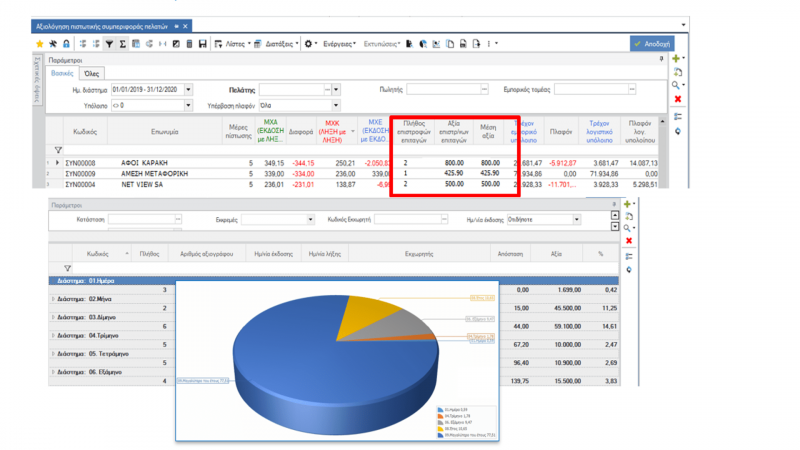This screenshot has height=450, width=800.
Task: Click the yellow star favorites icon
Action: [x=39, y=44]
